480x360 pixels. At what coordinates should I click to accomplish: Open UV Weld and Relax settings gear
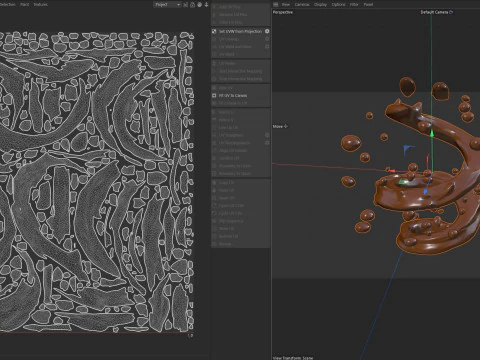tap(267, 47)
